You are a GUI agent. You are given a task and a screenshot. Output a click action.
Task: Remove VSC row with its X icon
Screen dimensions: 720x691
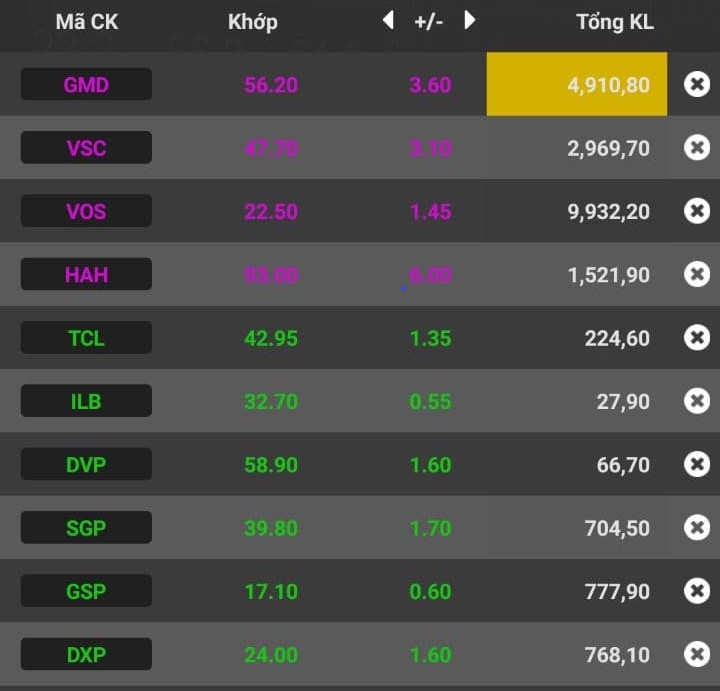(x=697, y=148)
